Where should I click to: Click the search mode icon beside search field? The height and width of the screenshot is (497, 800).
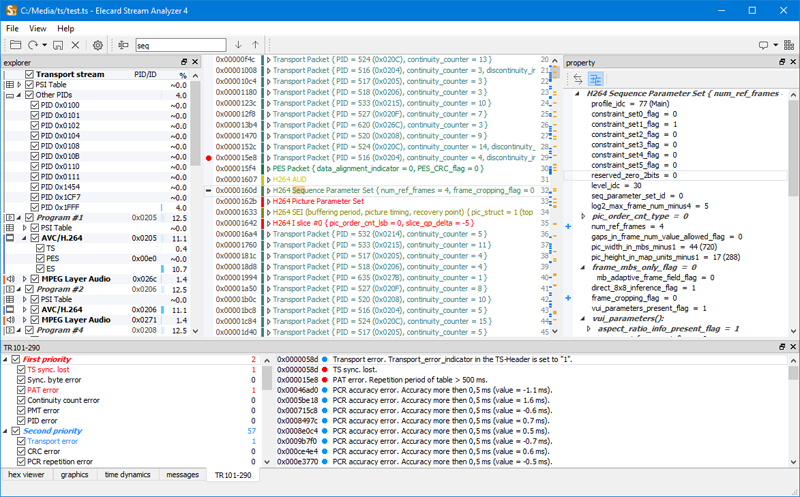tap(123, 45)
